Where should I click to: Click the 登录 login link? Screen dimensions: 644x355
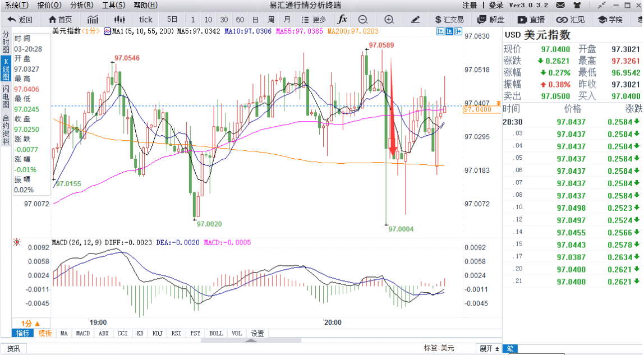(x=495, y=5)
